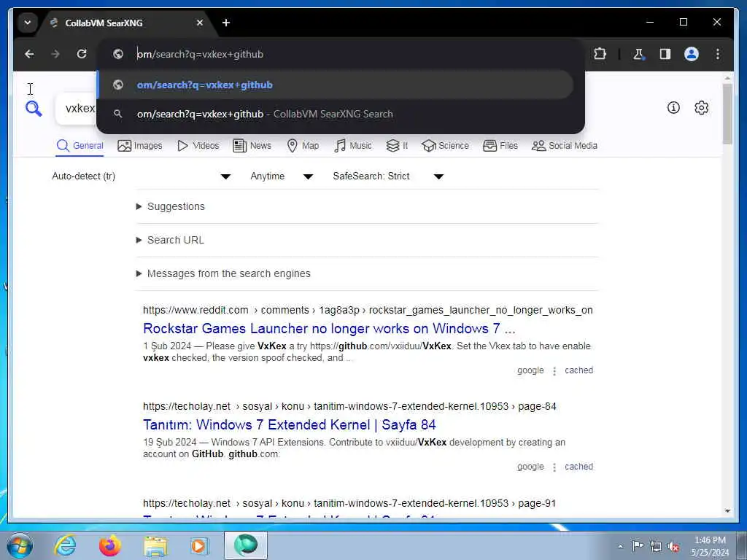This screenshot has width=747, height=560.
Task: Expand the Search URL section
Action: click(x=171, y=240)
